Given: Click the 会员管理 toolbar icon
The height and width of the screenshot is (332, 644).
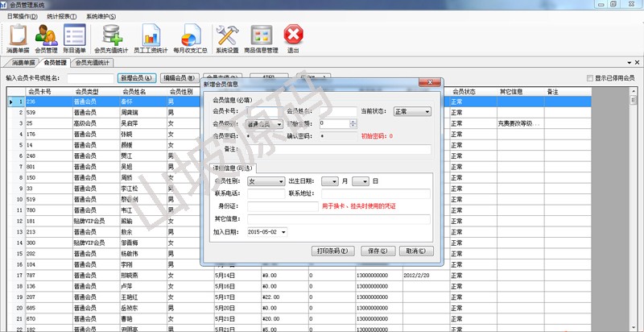Looking at the screenshot, I should click(x=46, y=39).
